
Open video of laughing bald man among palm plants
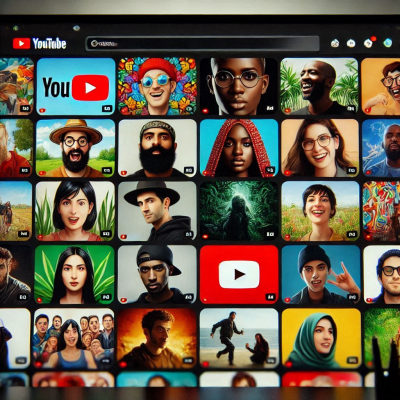[x=319, y=86]
